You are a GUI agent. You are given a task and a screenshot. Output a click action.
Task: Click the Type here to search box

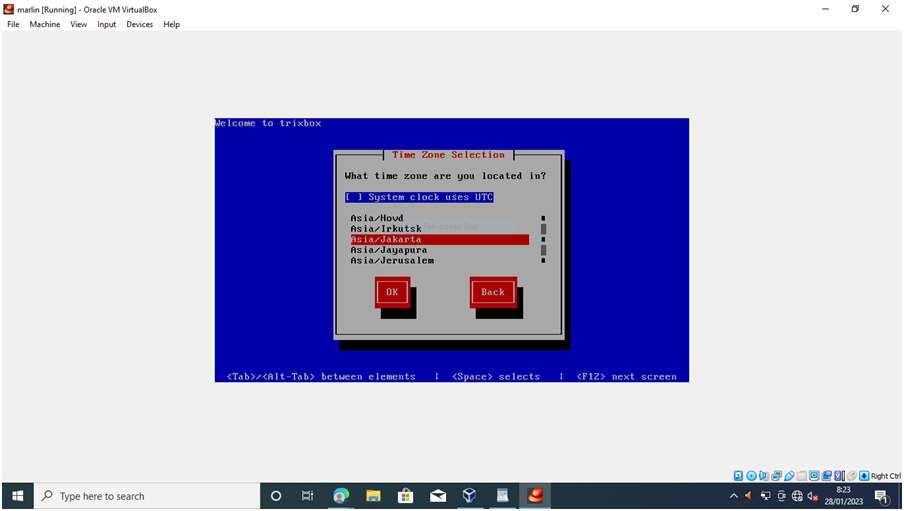(147, 496)
